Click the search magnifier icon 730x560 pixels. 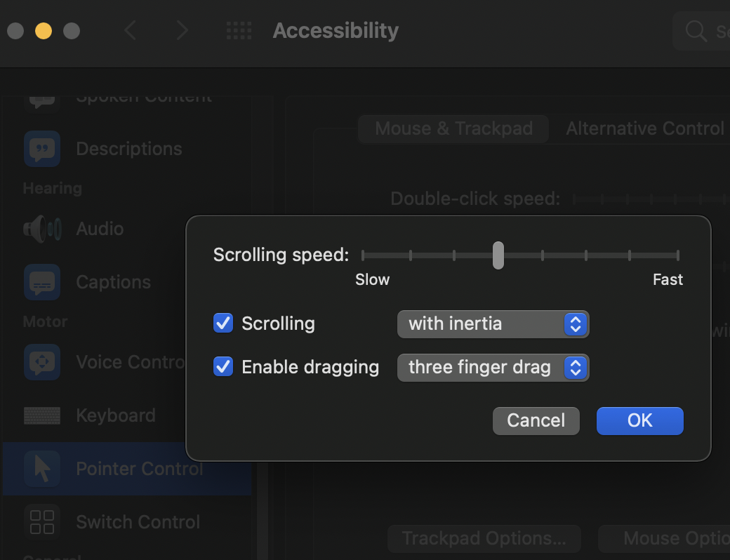pyautogui.click(x=696, y=31)
